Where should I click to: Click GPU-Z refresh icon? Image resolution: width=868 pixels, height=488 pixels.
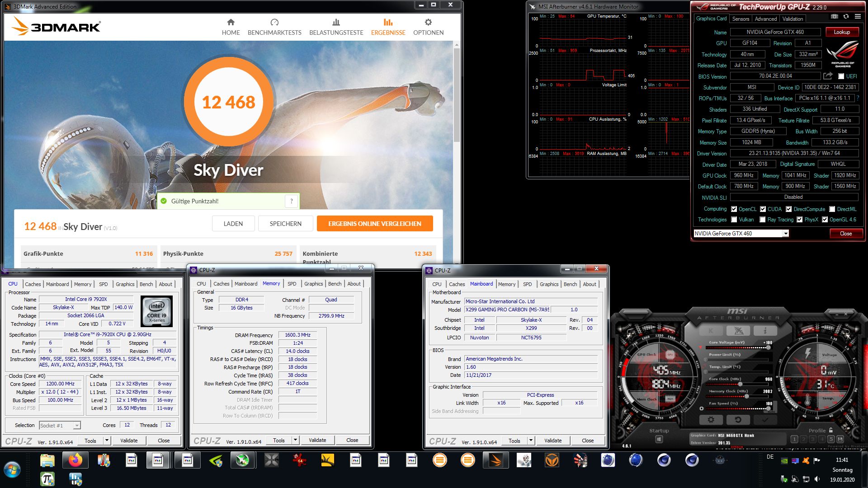click(x=846, y=17)
